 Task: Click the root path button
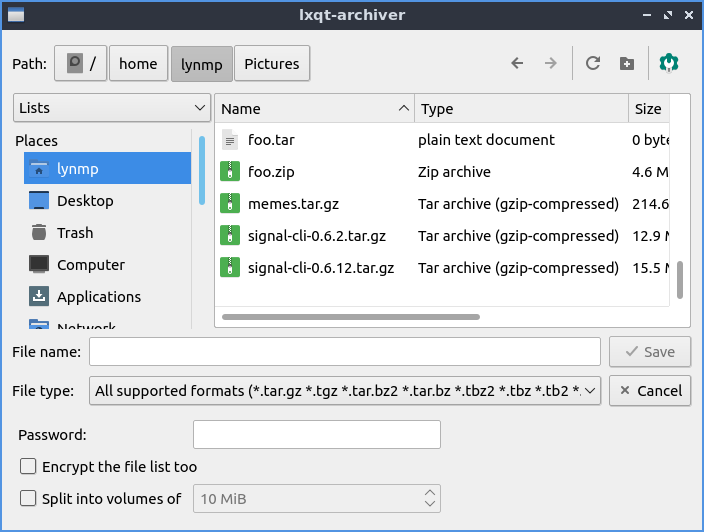81,63
